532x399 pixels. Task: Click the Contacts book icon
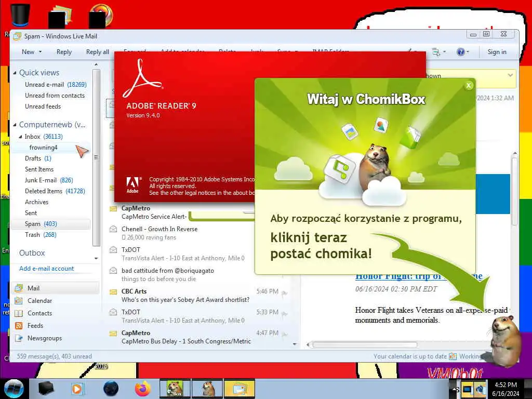pos(19,313)
